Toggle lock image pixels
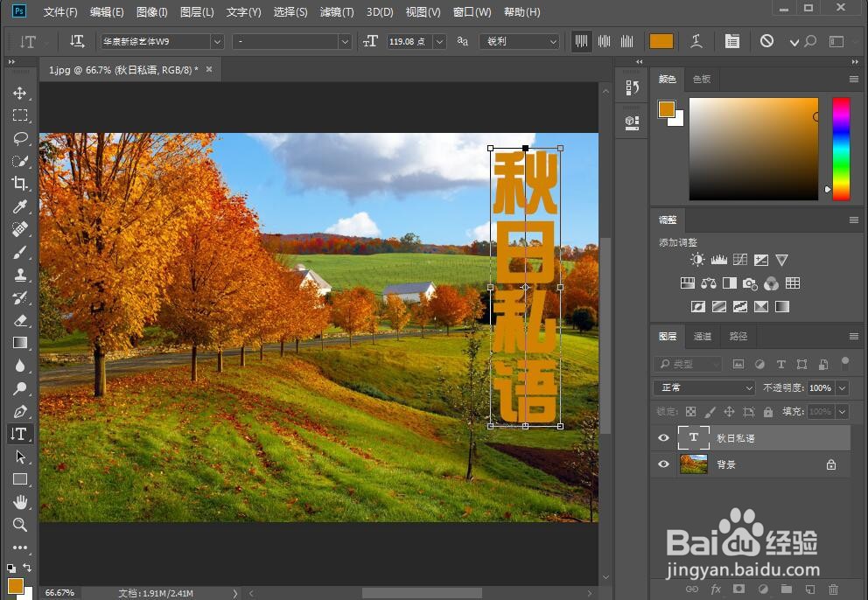 click(710, 411)
